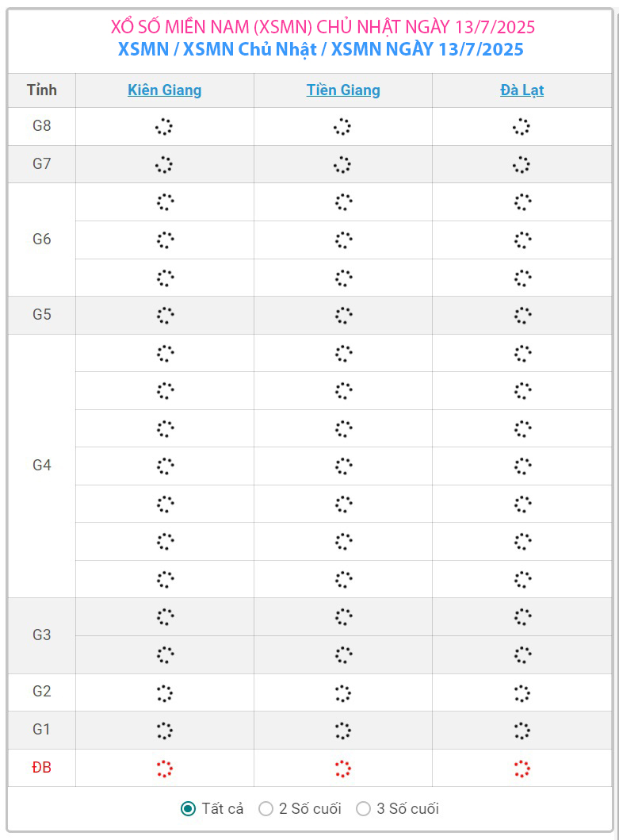Select the Tất cả radio button
This screenshot has width=619, height=840.
[188, 808]
